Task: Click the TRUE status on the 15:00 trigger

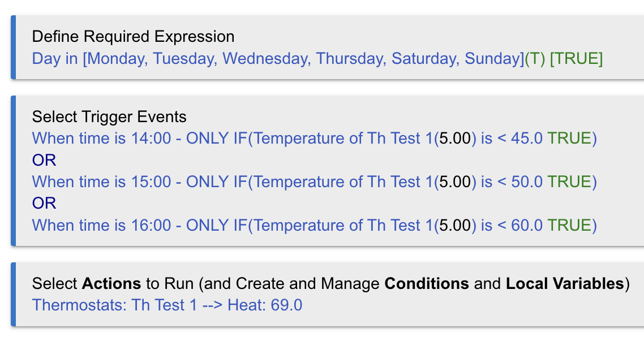Action: (569, 182)
